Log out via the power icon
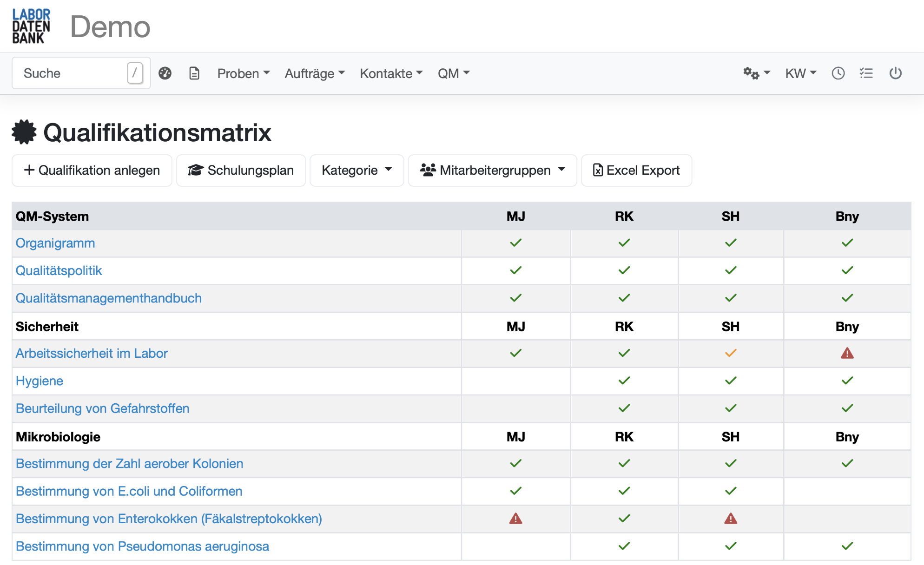Viewport: 924px width, 565px height. pos(896,73)
